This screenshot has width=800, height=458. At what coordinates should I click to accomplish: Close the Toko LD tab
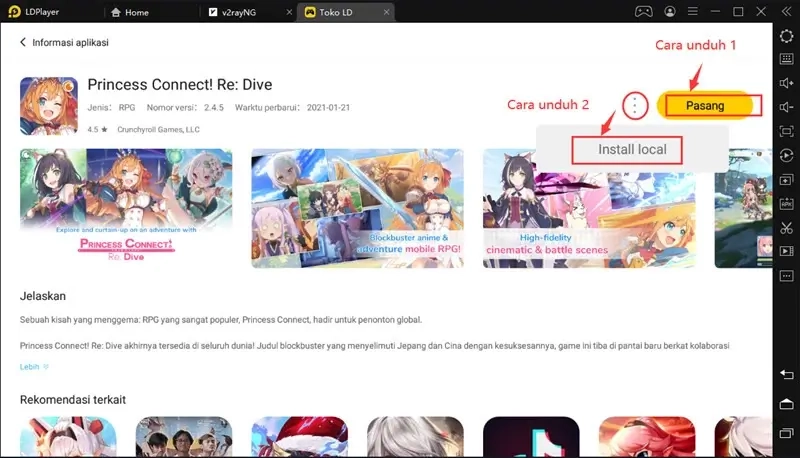pyautogui.click(x=386, y=12)
